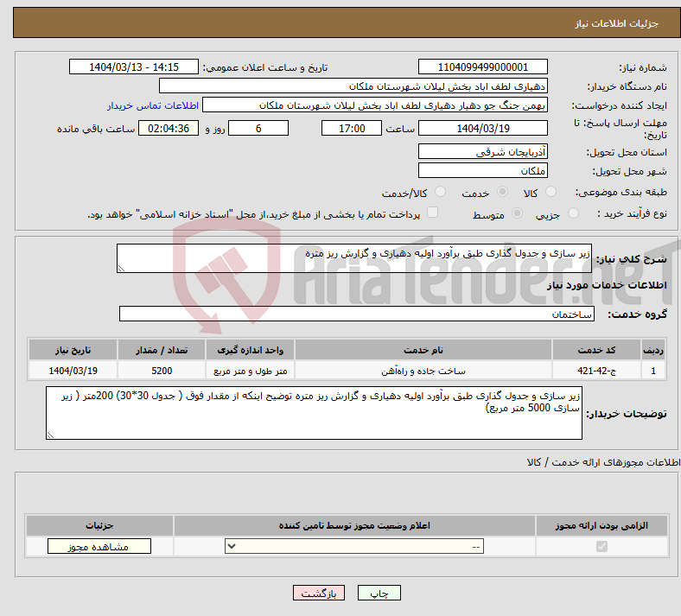The width and height of the screenshot is (681, 616).
Task: Click the جزئیات column header
Action: (99, 525)
